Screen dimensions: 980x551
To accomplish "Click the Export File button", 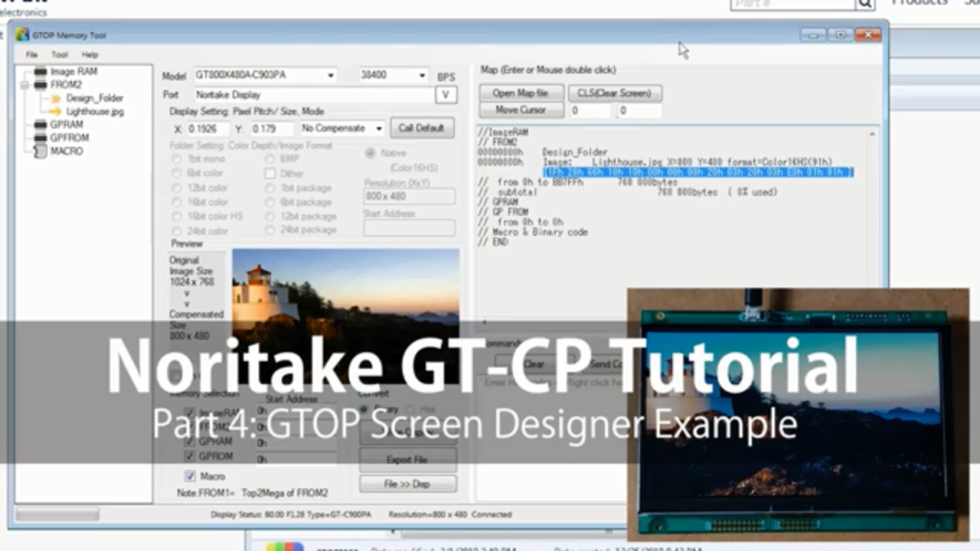I will pos(407,460).
